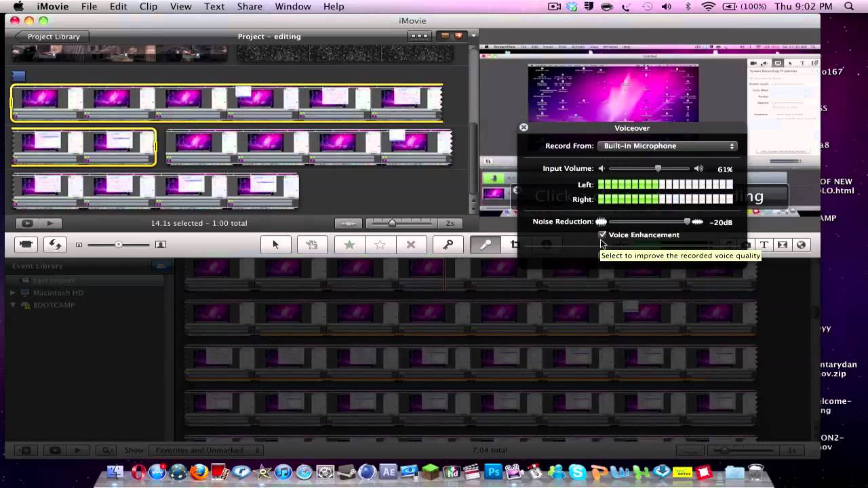Open the maps and backgrounds globe icon
This screenshot has width=868, height=488.
pos(801,245)
